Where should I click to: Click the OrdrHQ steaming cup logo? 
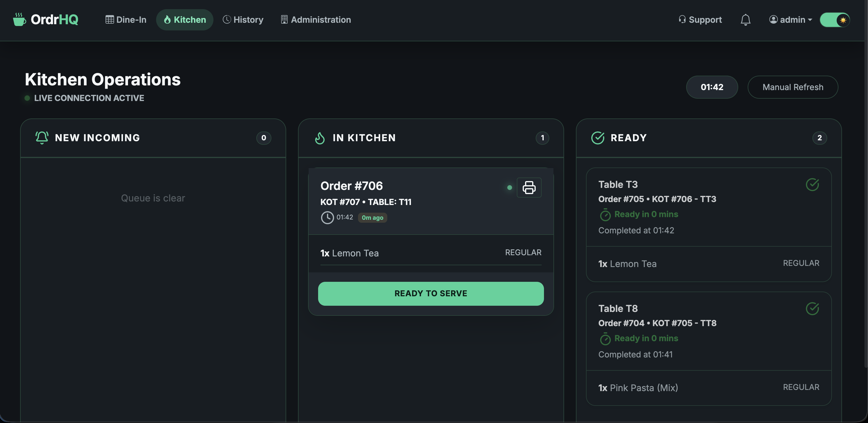[19, 19]
